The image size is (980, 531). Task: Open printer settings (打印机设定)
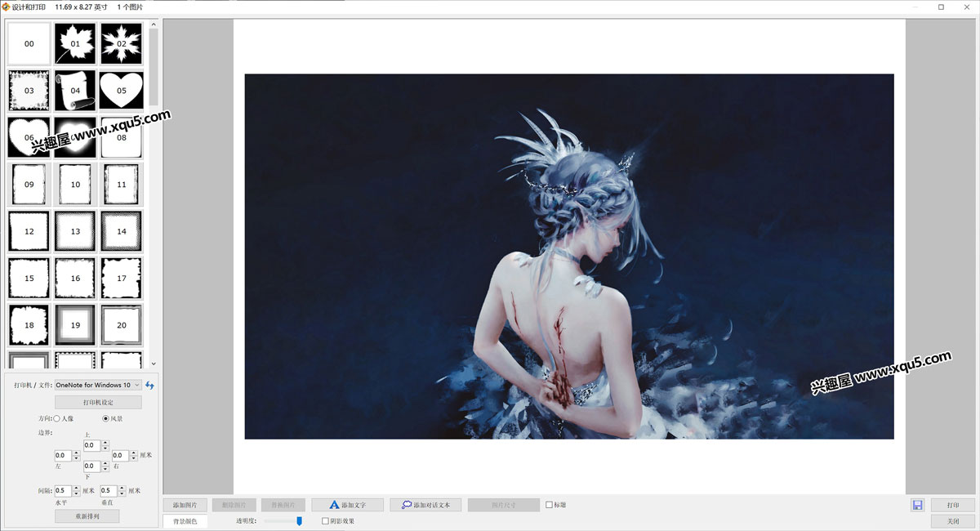click(98, 402)
